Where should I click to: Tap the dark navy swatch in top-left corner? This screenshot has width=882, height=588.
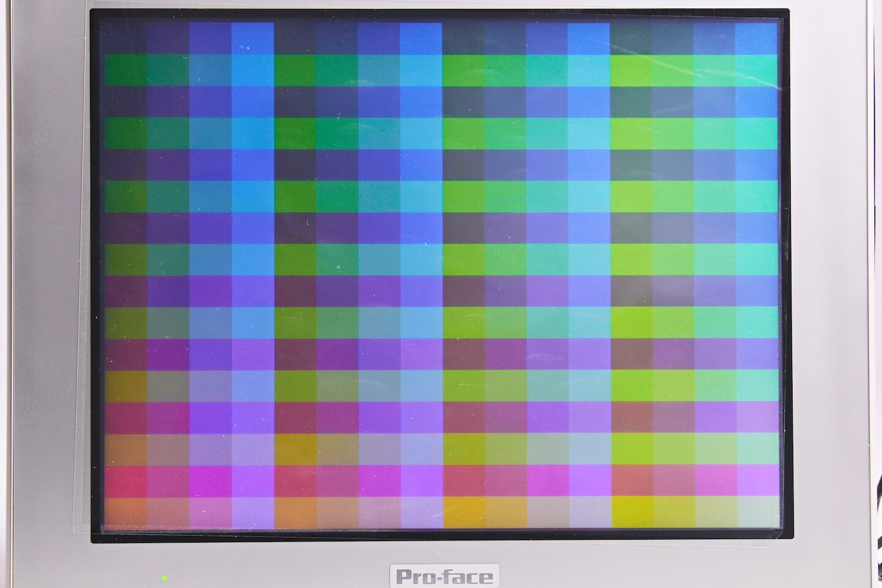[x=126, y=38]
